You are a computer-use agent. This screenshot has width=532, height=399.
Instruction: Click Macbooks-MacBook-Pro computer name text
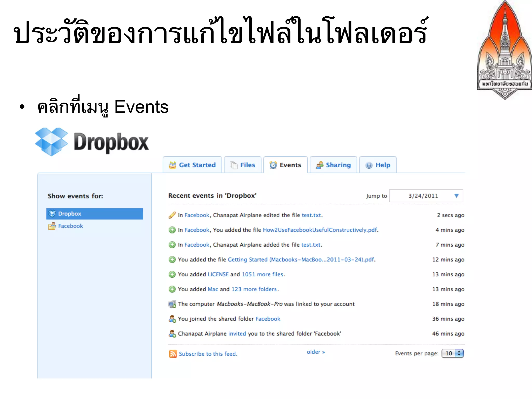tap(249, 304)
